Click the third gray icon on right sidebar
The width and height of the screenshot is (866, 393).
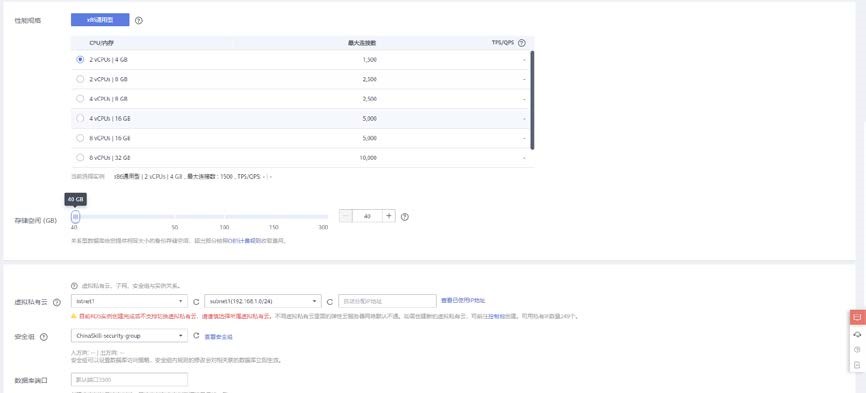pos(857,350)
